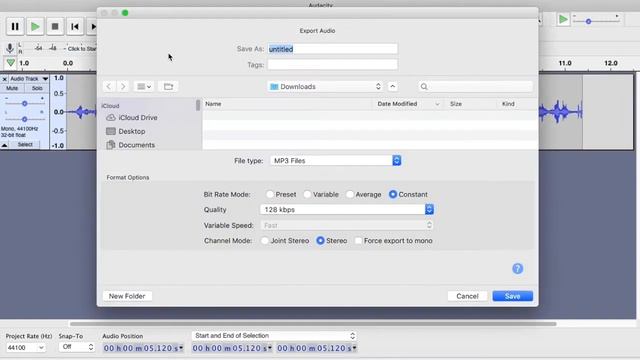Open the Project Rate 44100 dropdown
The width and height of the screenshot is (640, 360).
tap(25, 348)
